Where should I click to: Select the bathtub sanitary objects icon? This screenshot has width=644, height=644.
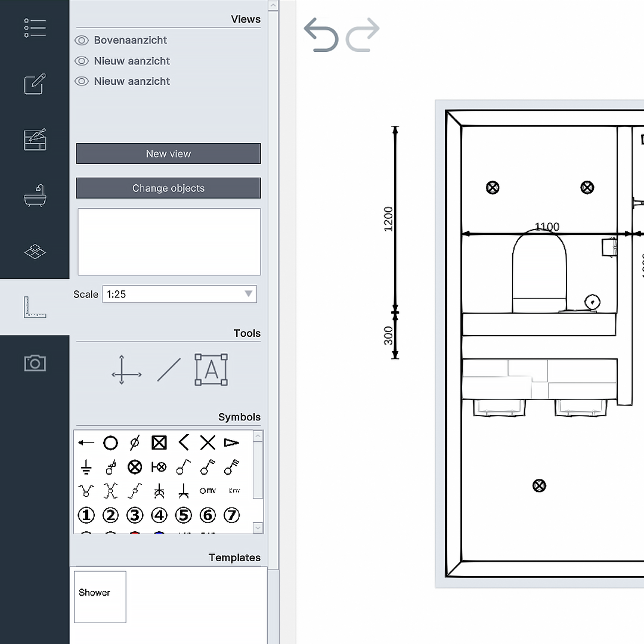(x=35, y=196)
